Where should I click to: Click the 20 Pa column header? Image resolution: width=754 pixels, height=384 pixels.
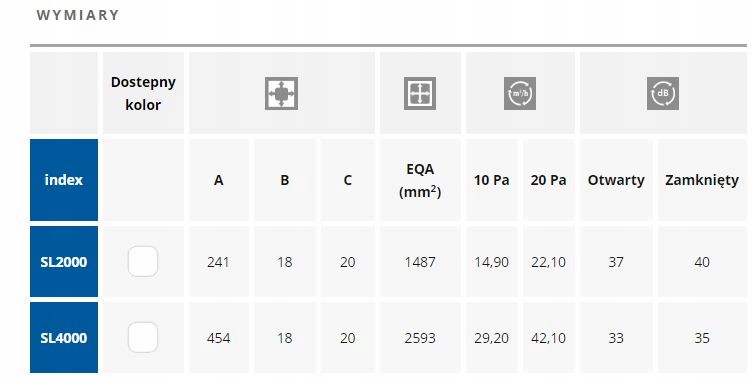pyautogui.click(x=549, y=180)
